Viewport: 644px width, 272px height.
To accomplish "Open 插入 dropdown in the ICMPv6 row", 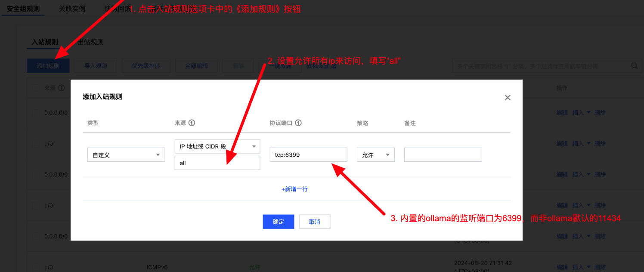I will click(581, 267).
